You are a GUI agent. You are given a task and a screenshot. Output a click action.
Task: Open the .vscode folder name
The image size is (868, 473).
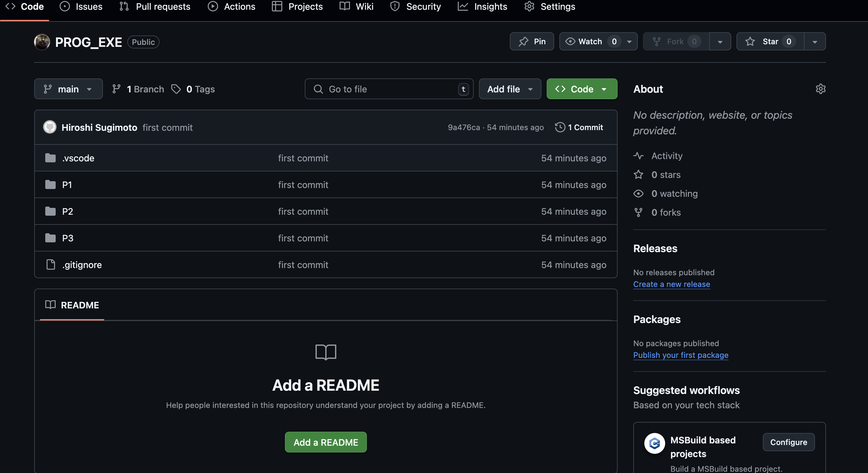(78, 158)
